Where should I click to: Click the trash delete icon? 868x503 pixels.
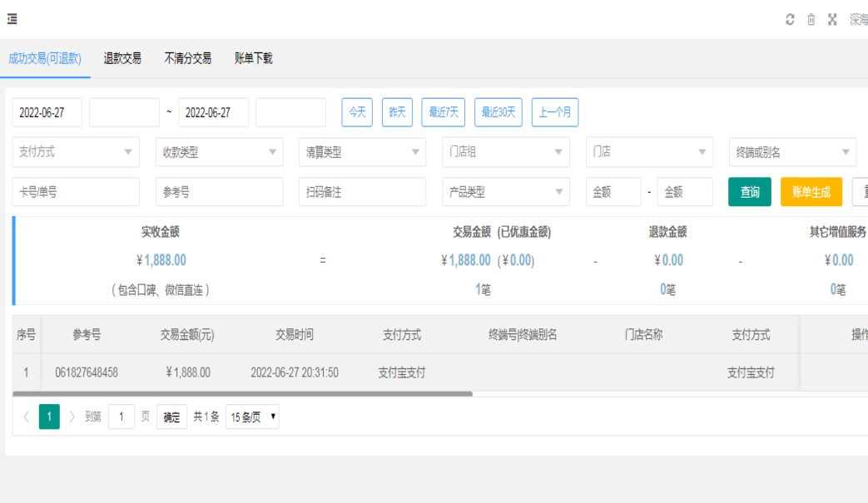click(x=811, y=19)
